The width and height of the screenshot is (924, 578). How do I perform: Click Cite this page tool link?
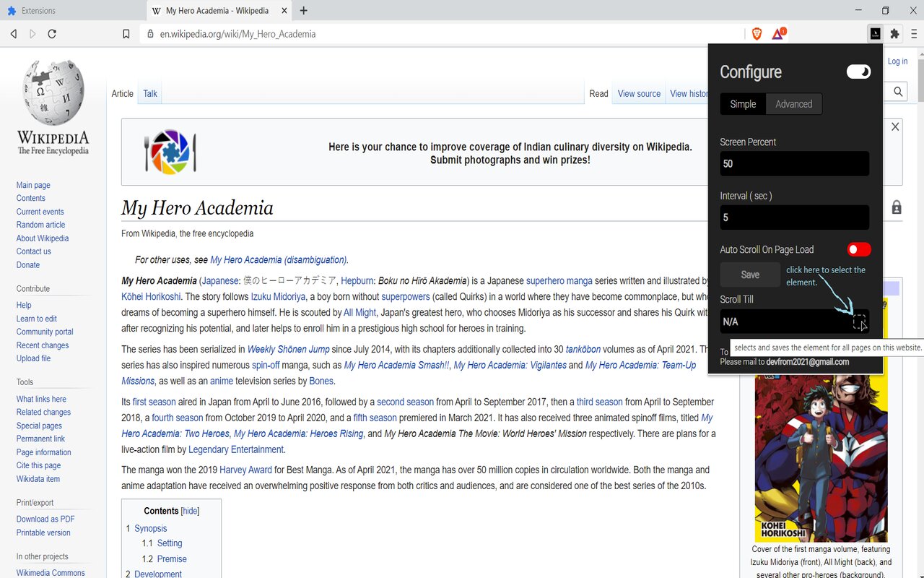(38, 465)
